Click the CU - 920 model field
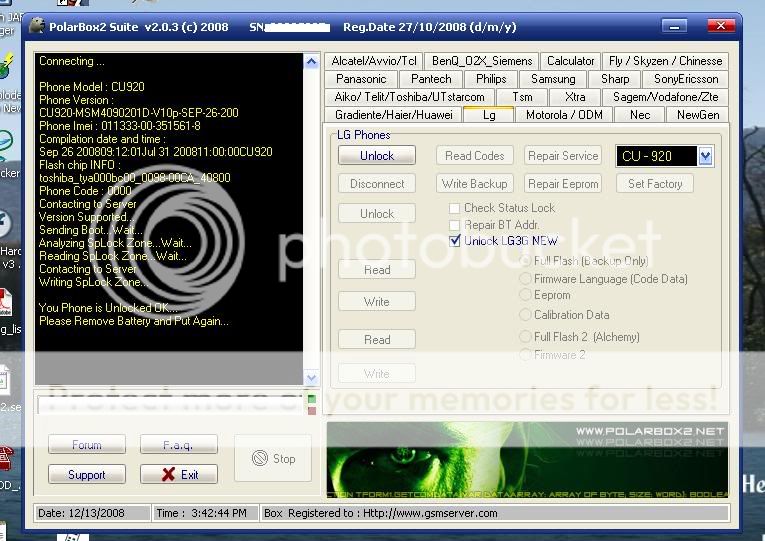 (656, 156)
